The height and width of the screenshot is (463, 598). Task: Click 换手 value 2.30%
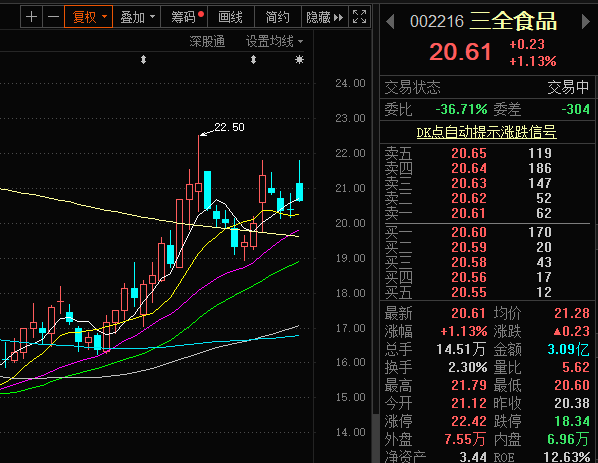pyautogui.click(x=468, y=367)
